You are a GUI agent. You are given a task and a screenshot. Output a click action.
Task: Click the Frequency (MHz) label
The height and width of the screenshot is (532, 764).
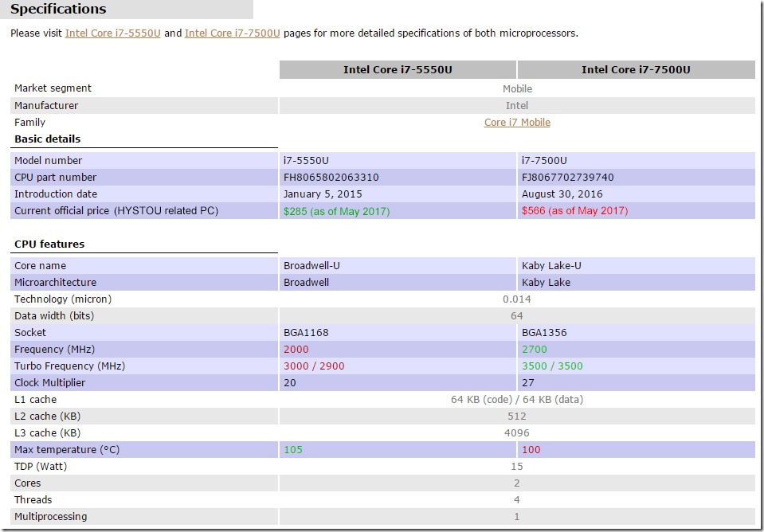coord(54,349)
